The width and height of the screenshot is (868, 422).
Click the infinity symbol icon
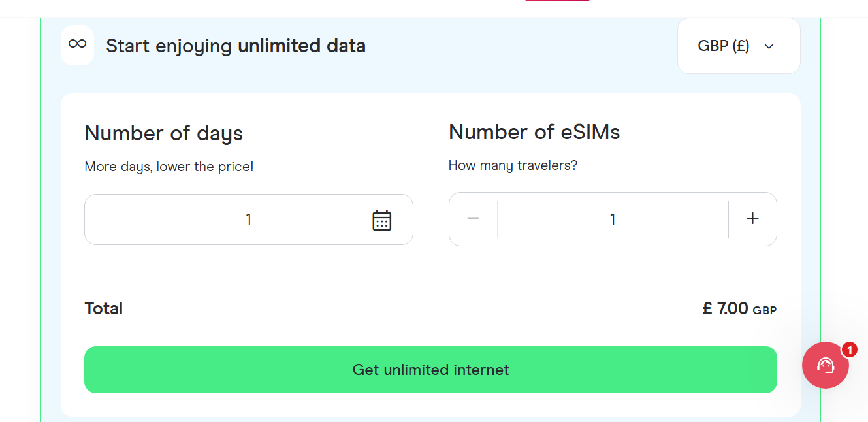point(77,45)
